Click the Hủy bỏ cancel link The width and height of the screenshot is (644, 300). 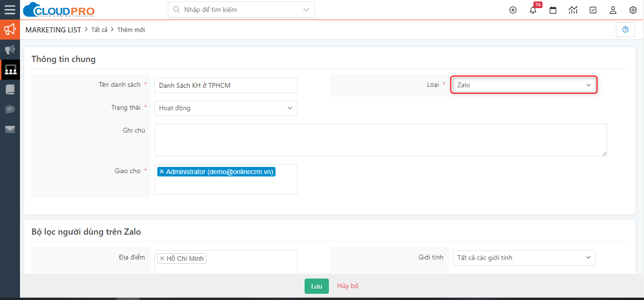point(348,286)
